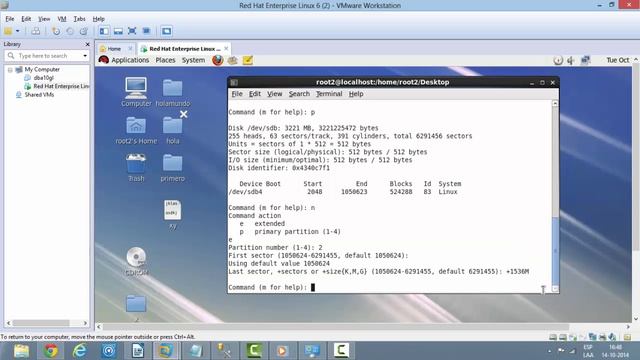Launch the mail client panel icon
This screenshot has width=640, height=360.
point(233,60)
